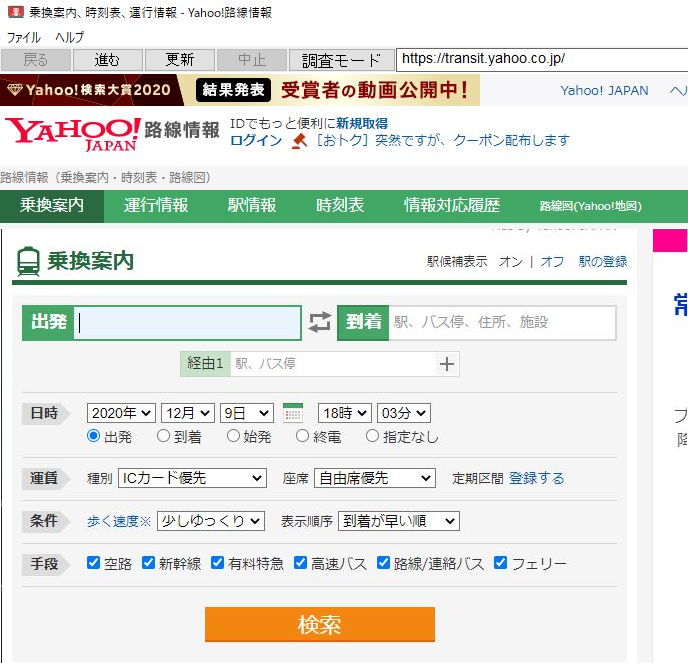Click the Yahoo!検索大賞2020 banner
The height and width of the screenshot is (672, 688).
[240, 90]
